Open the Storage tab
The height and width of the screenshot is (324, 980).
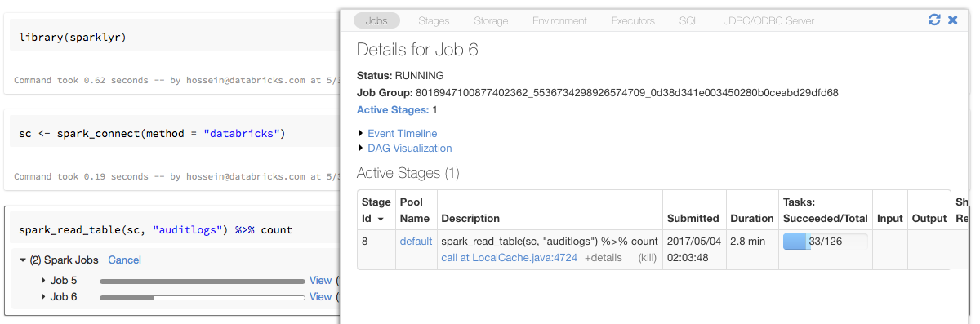tap(491, 20)
